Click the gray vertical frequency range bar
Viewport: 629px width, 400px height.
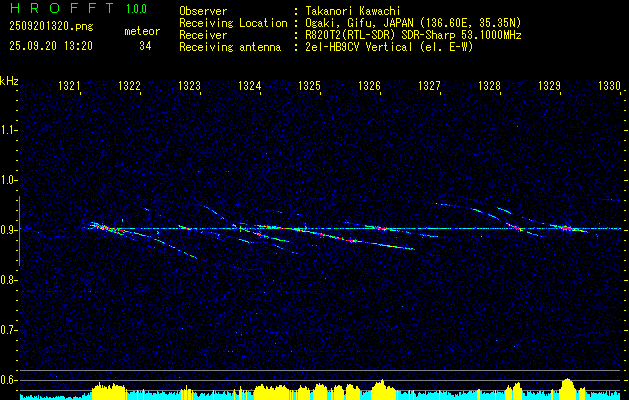19,231
